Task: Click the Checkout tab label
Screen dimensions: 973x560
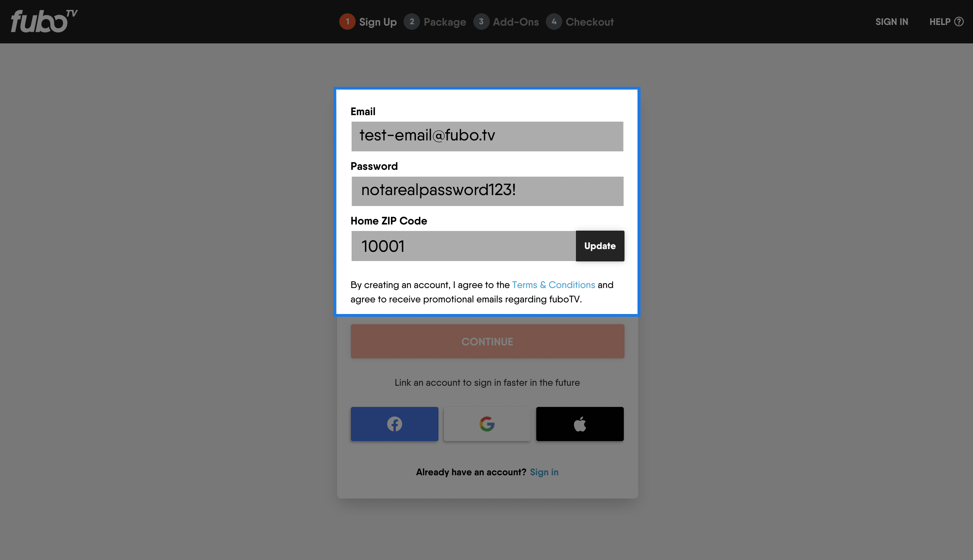Action: point(589,22)
